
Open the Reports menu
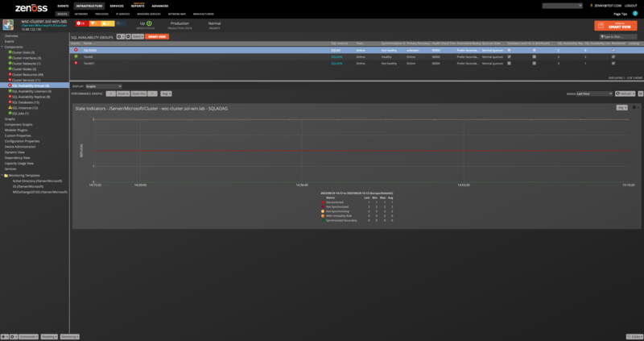(x=138, y=6)
